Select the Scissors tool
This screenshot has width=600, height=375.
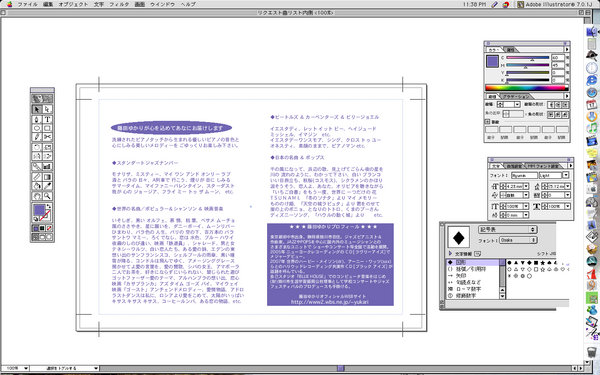pyautogui.click(x=47, y=137)
